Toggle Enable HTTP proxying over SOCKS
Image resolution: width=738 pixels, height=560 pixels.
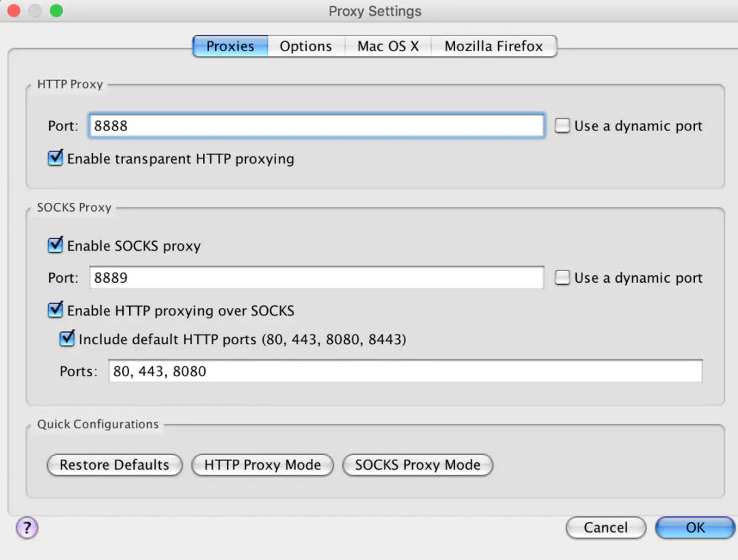click(55, 311)
